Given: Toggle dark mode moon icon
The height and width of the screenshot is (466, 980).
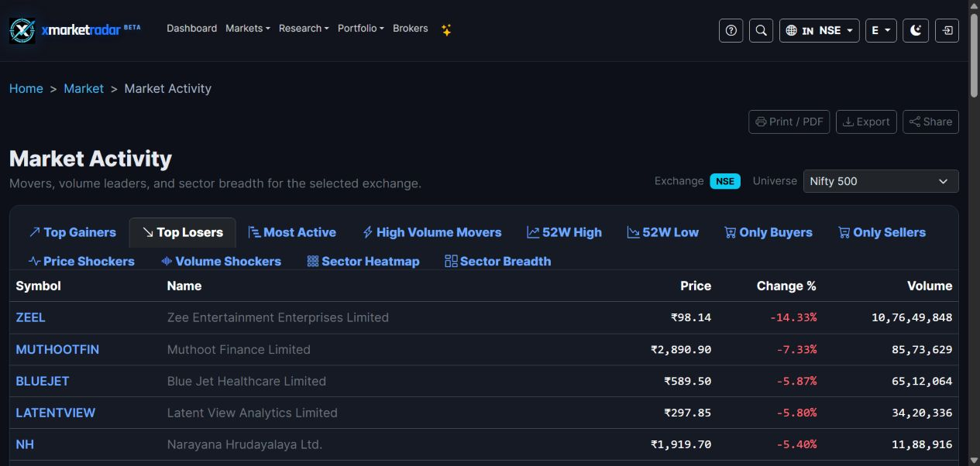Looking at the screenshot, I should pos(916,30).
